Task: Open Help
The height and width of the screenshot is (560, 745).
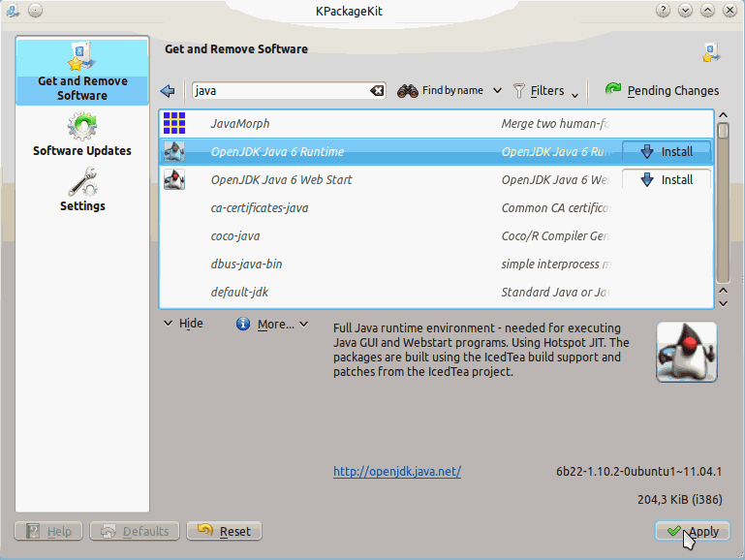Action: pyautogui.click(x=48, y=531)
